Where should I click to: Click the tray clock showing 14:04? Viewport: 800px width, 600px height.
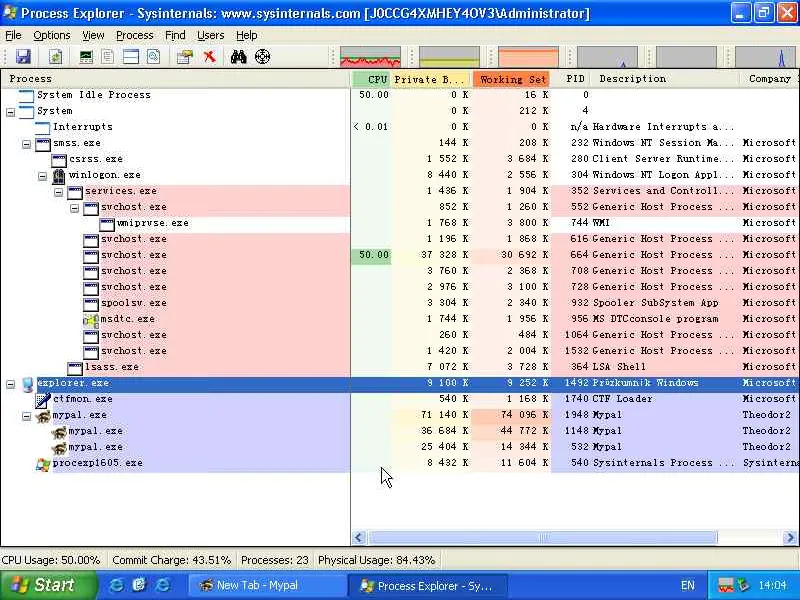point(772,585)
